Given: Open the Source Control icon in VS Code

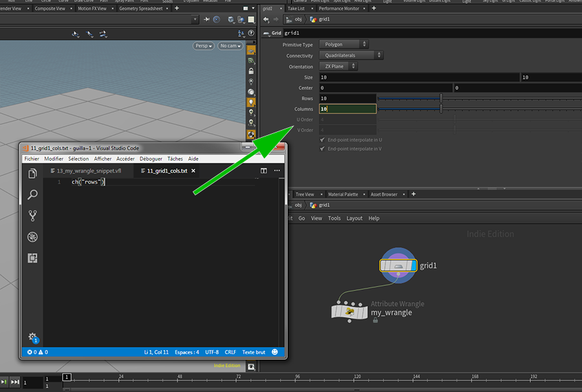Looking at the screenshot, I should pos(32,216).
